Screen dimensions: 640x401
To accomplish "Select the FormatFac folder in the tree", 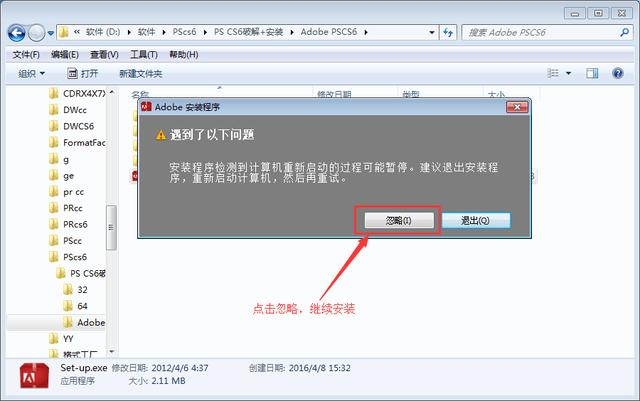I will pos(77,143).
